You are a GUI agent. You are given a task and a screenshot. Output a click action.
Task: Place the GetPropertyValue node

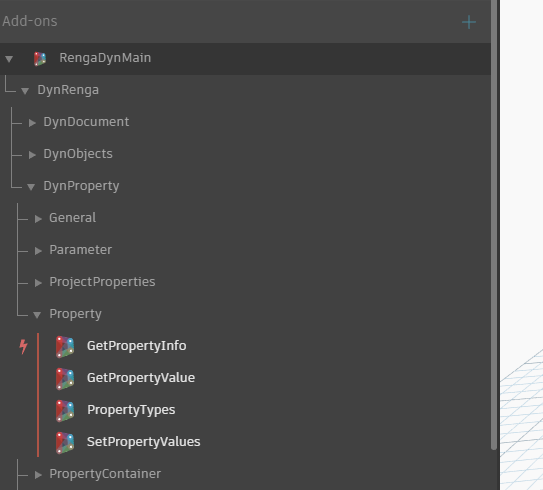(141, 378)
